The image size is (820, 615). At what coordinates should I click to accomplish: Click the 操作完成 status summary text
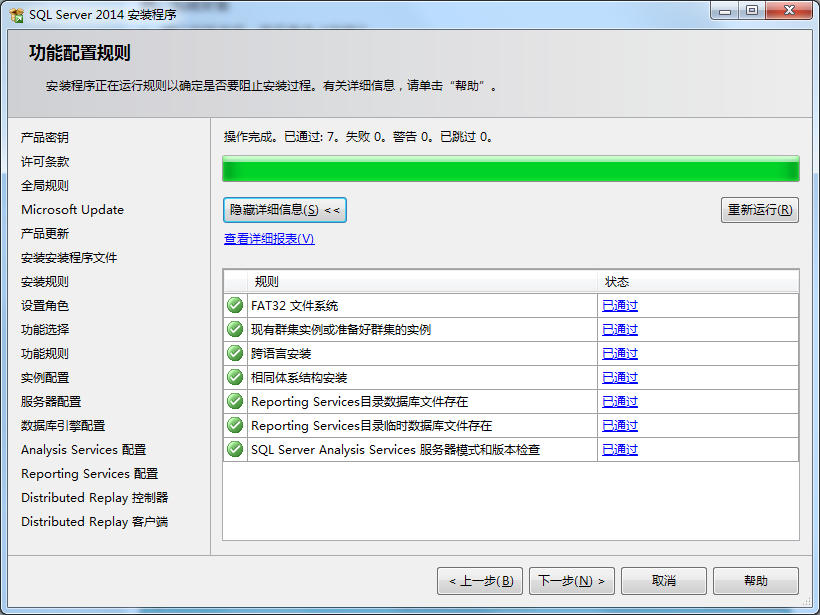tap(358, 137)
